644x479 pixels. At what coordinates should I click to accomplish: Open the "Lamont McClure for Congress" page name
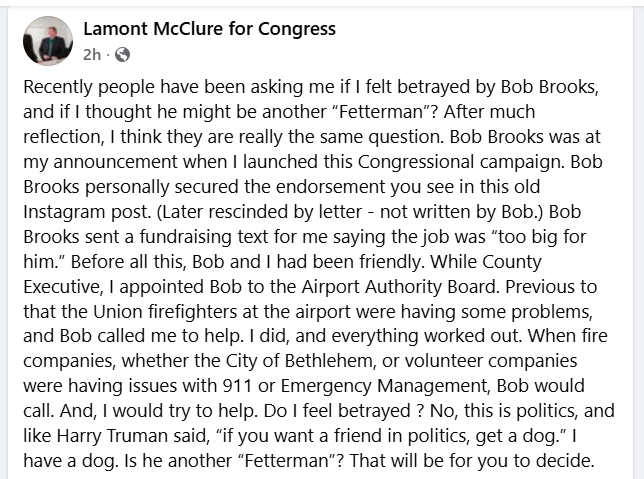coord(209,29)
